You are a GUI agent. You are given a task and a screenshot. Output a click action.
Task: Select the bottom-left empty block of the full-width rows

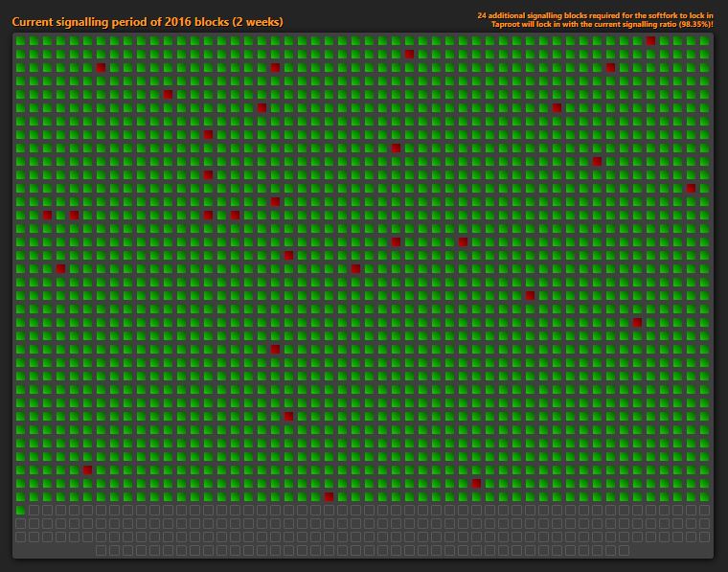click(20, 538)
